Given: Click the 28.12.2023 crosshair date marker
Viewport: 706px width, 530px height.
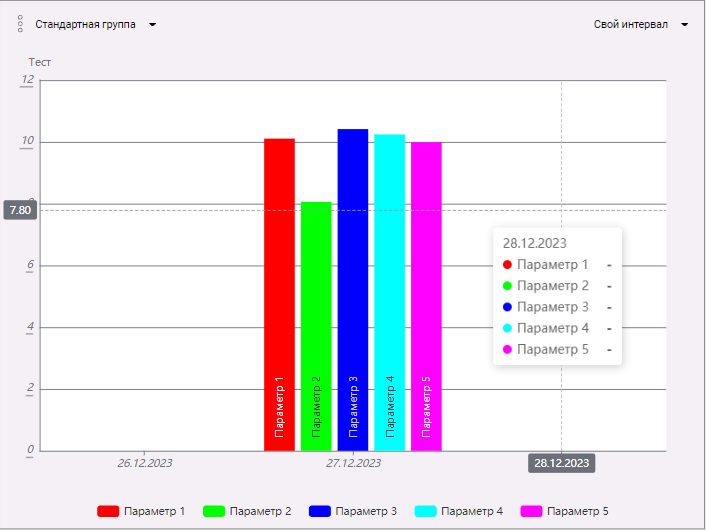Looking at the screenshot, I should [x=561, y=463].
